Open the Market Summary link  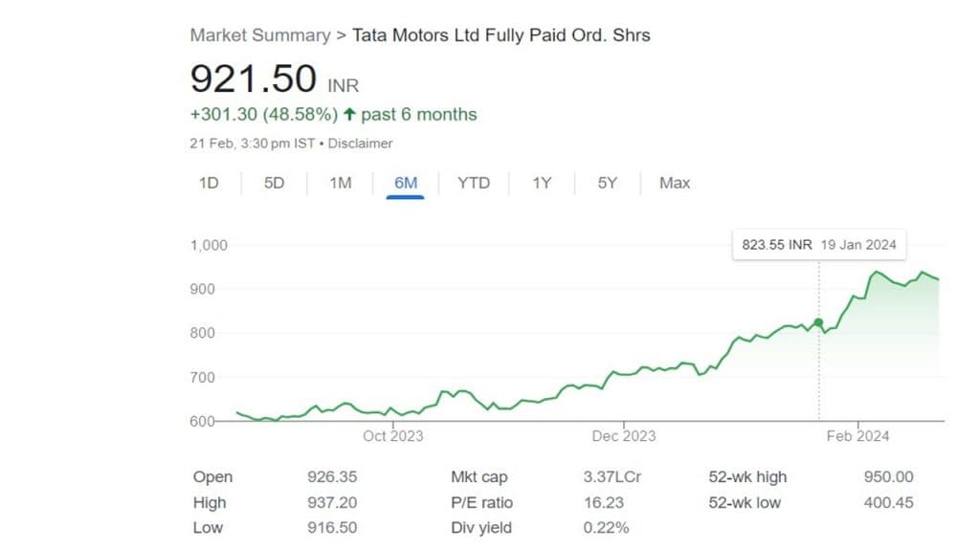coord(259,35)
